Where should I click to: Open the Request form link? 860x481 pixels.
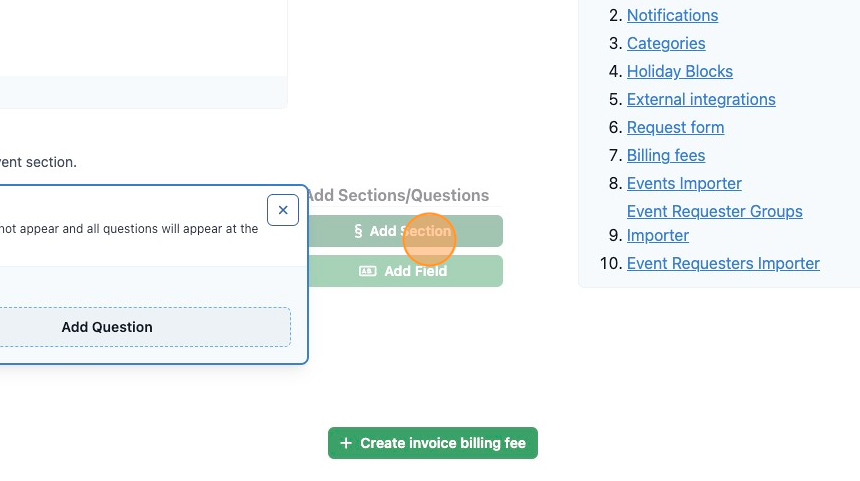[x=675, y=127]
